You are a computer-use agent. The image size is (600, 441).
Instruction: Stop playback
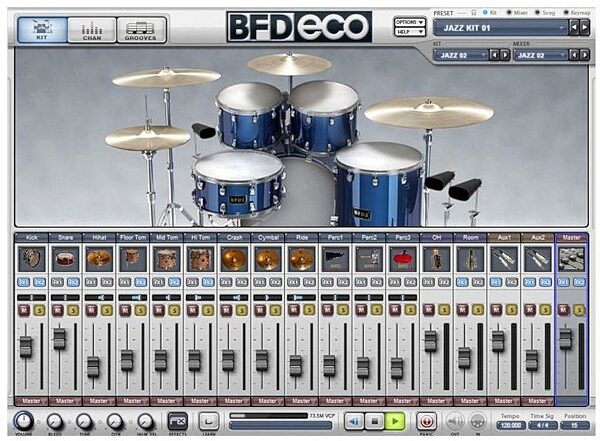[375, 421]
